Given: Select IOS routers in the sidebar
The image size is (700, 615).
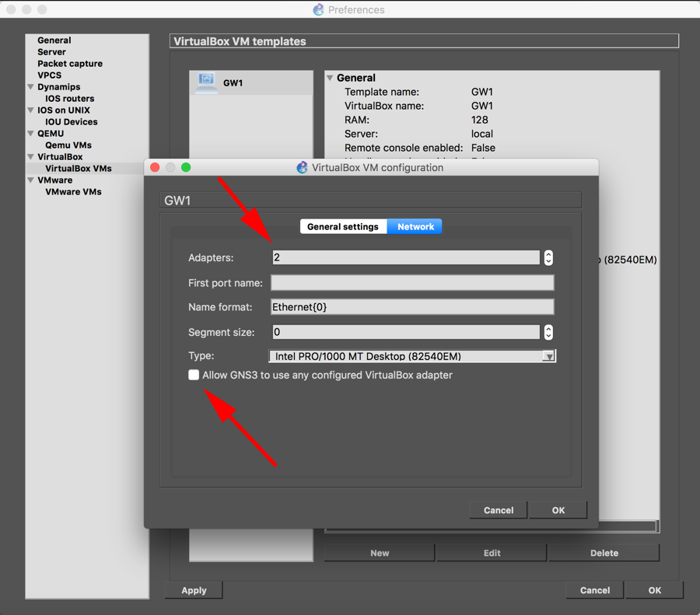Looking at the screenshot, I should point(70,98).
